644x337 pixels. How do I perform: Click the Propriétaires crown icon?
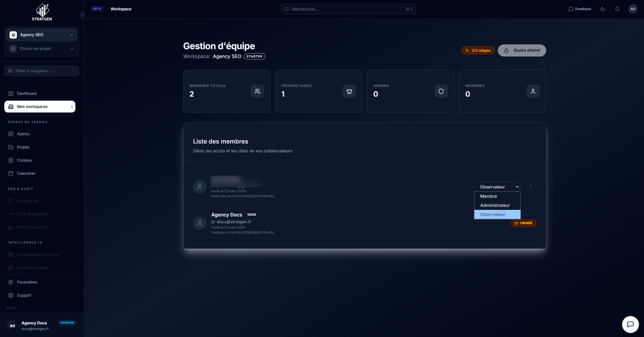(x=349, y=91)
